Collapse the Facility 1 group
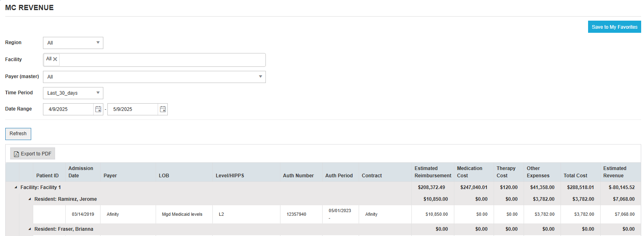The image size is (644, 236). click(x=16, y=187)
